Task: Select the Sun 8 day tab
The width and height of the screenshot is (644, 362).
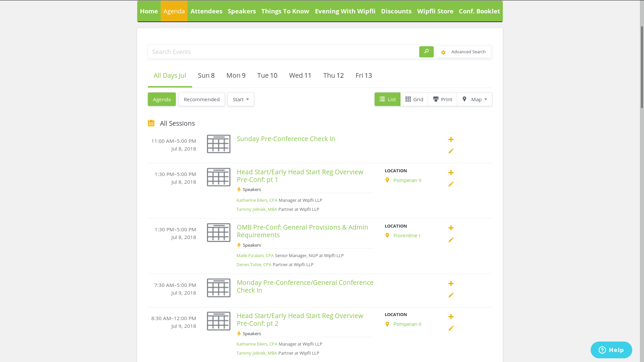Action: pyautogui.click(x=206, y=75)
